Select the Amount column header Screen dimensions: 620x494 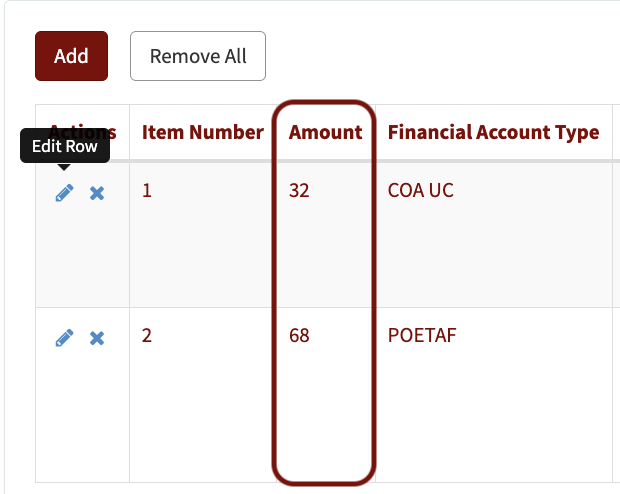325,132
